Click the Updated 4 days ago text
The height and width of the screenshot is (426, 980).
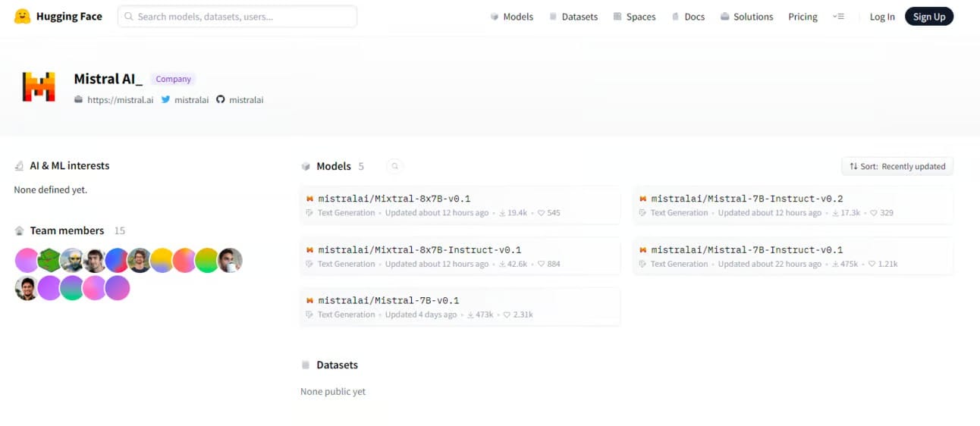(x=421, y=315)
